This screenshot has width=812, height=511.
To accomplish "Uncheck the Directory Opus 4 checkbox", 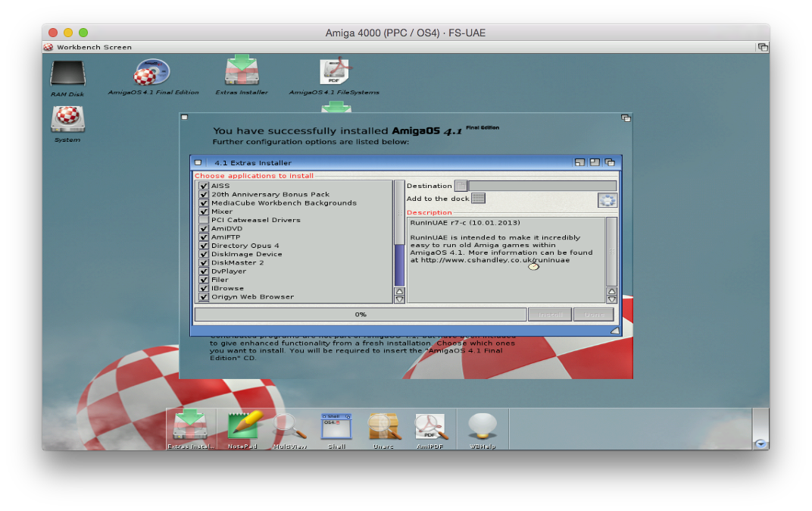I will pyautogui.click(x=204, y=246).
